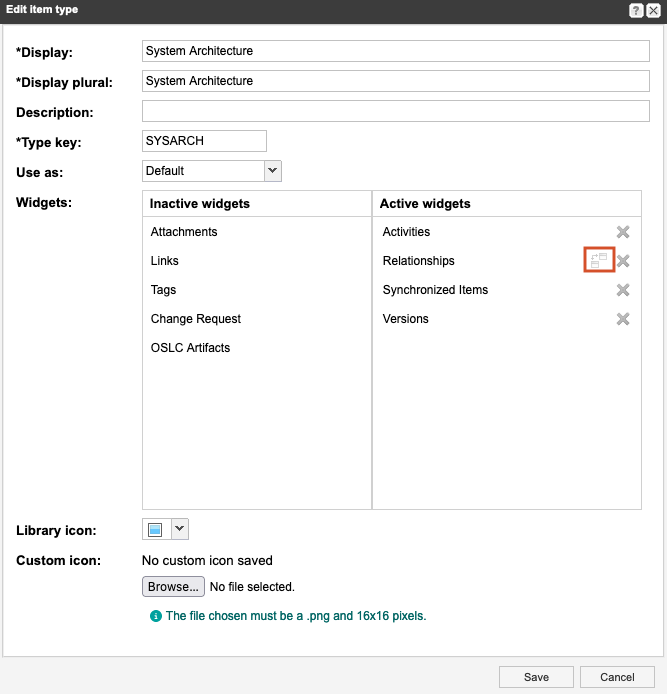
Task: Click the Display plural input field
Action: tap(396, 81)
